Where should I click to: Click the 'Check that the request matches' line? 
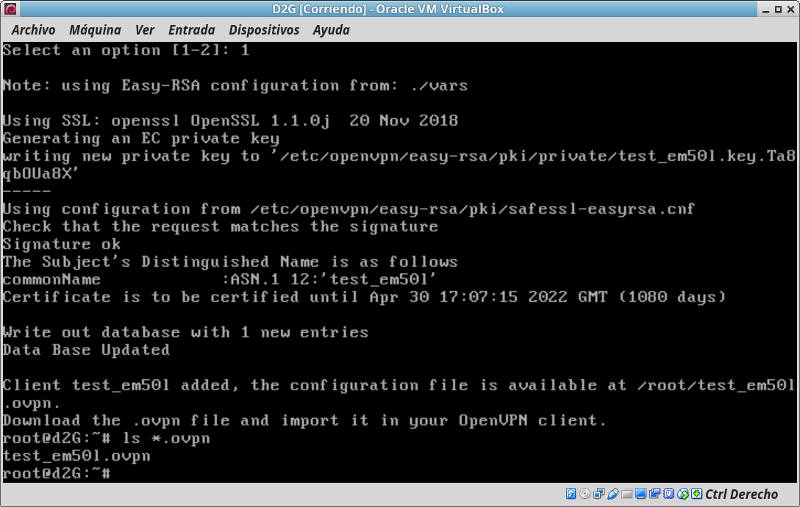pos(220,226)
